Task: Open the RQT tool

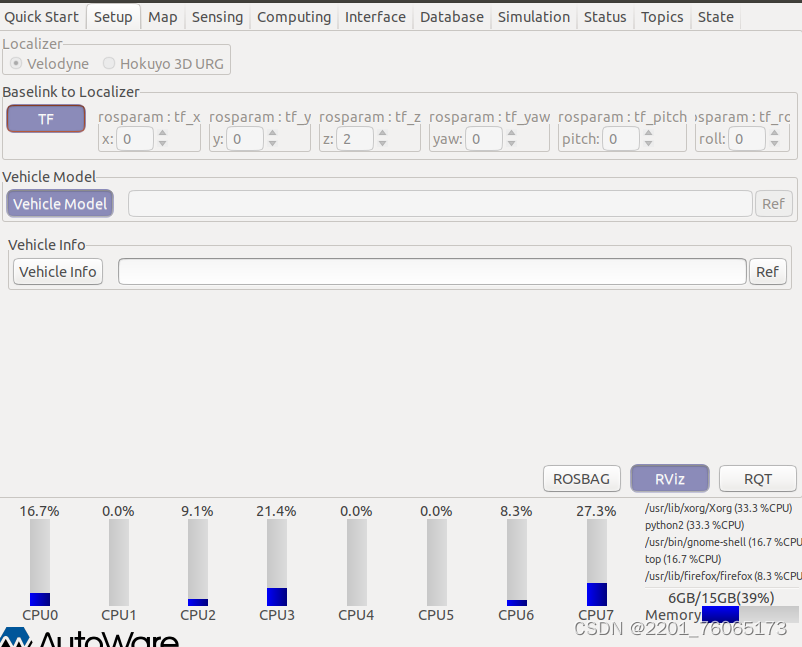Action: (x=757, y=478)
